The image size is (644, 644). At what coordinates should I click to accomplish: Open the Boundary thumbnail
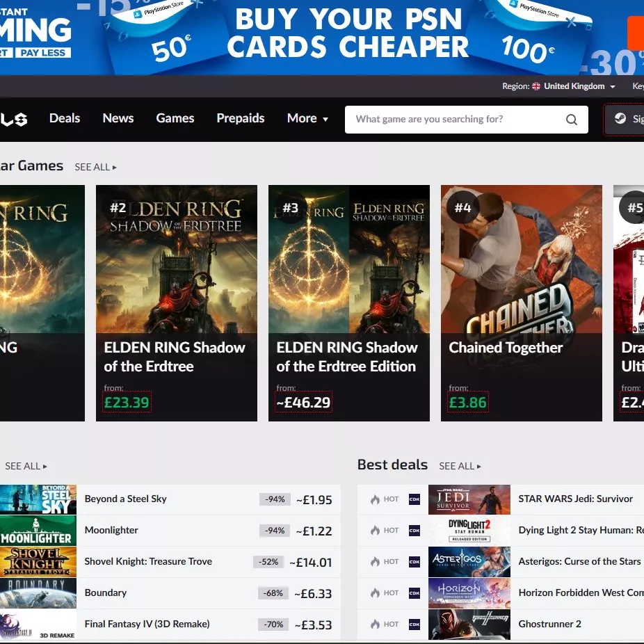38,593
